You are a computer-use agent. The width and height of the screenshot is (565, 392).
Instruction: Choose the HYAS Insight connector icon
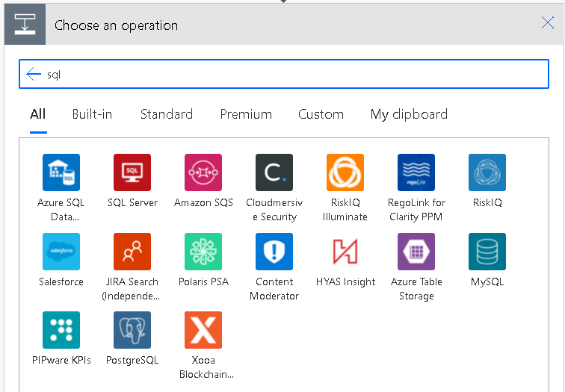tap(345, 252)
